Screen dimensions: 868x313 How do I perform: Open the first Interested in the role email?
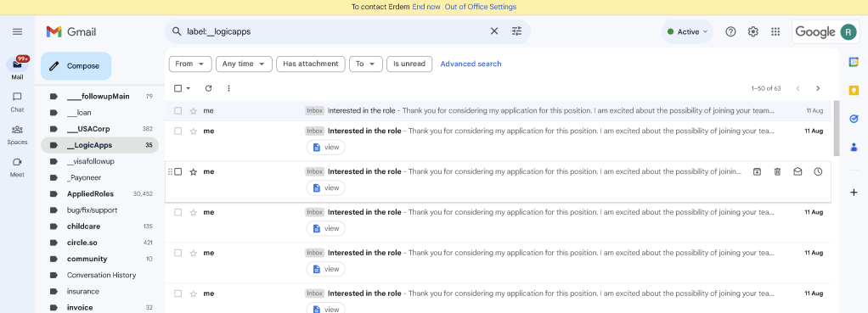click(x=499, y=110)
